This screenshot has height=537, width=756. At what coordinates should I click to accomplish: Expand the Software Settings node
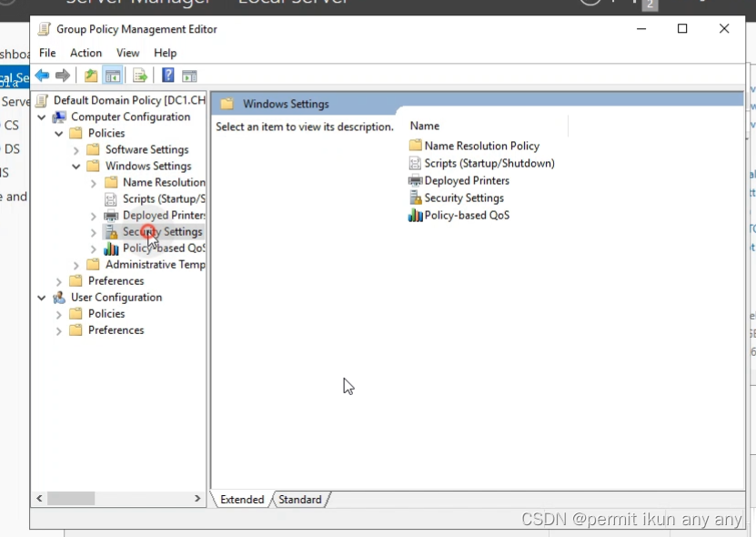tap(76, 150)
